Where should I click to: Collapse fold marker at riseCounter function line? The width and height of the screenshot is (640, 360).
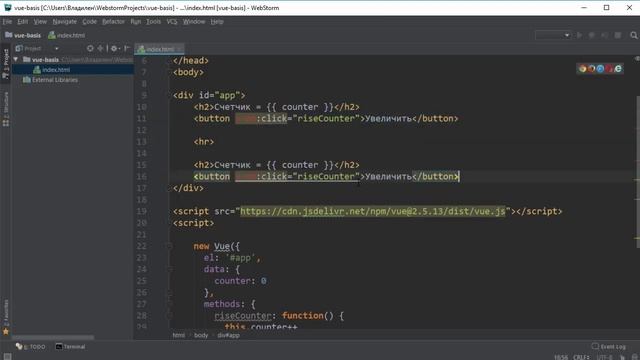(x=169, y=316)
